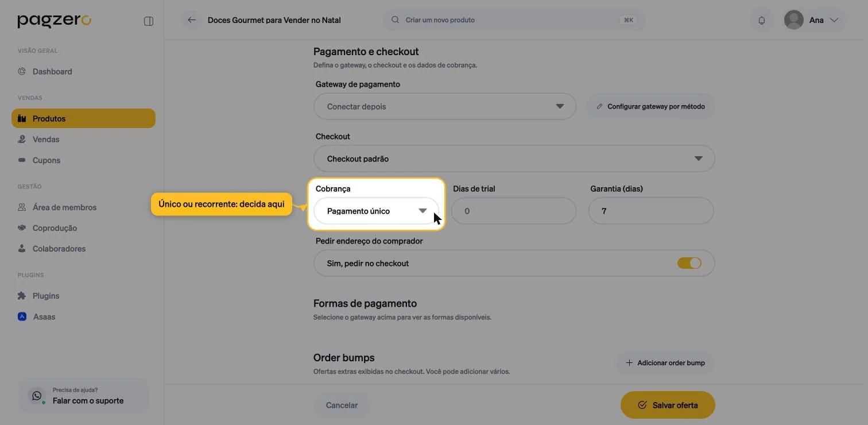Click the WhatsApp support icon
The height and width of the screenshot is (425, 868).
coord(37,396)
